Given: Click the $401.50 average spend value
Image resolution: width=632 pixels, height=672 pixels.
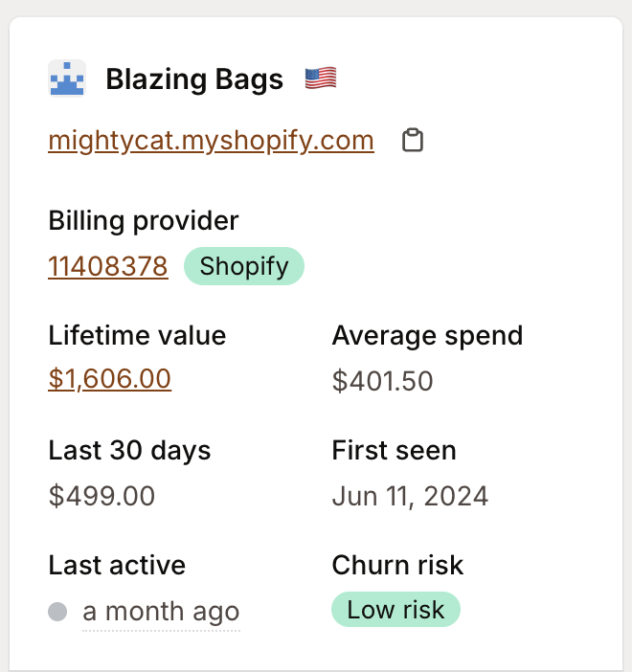Looking at the screenshot, I should (x=383, y=381).
